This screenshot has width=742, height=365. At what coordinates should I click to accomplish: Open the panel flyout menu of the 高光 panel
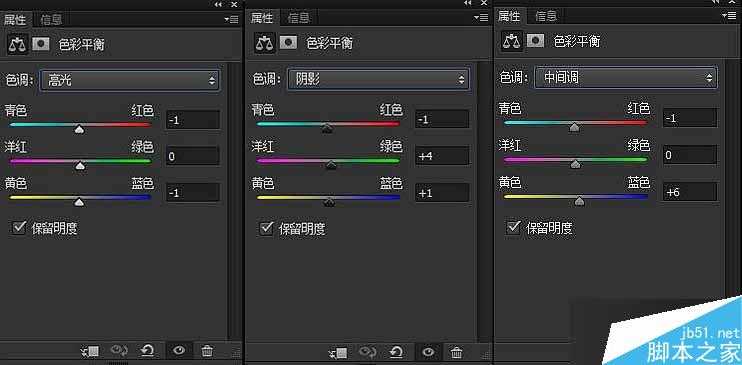(x=231, y=19)
